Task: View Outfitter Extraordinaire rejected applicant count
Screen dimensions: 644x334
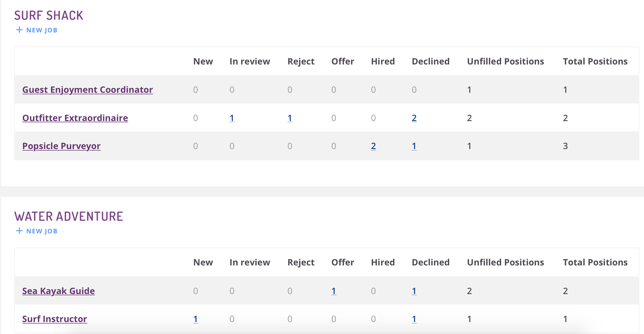Action: click(290, 118)
